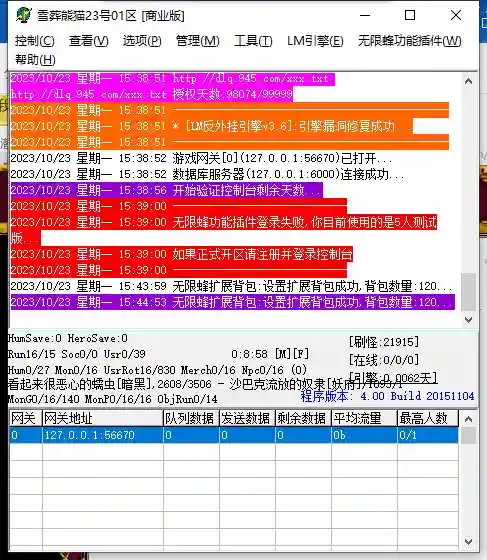The width and height of the screenshot is (487, 560).
Task: Click the 15:43:59 扩展背包 log line
Action: click(x=232, y=286)
